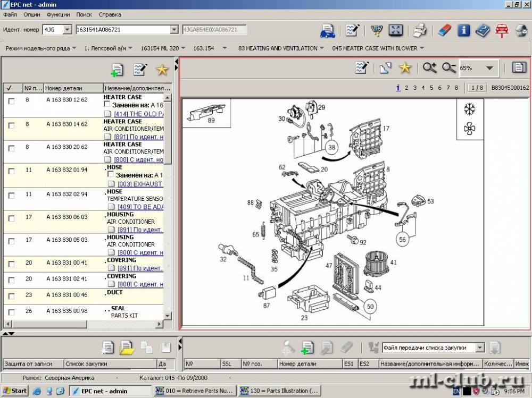
Task: Open the [003] EXHAUST footnote link
Action: coord(139,184)
